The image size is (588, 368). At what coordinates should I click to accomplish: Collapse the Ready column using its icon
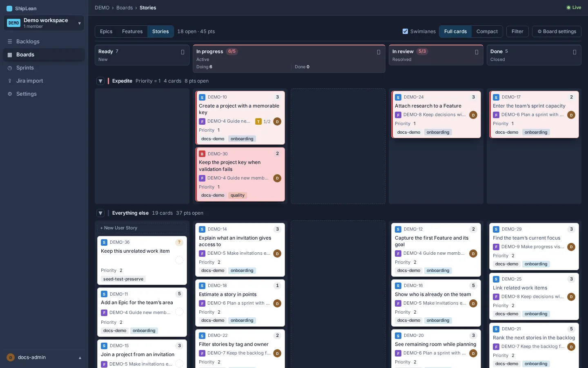183,52
